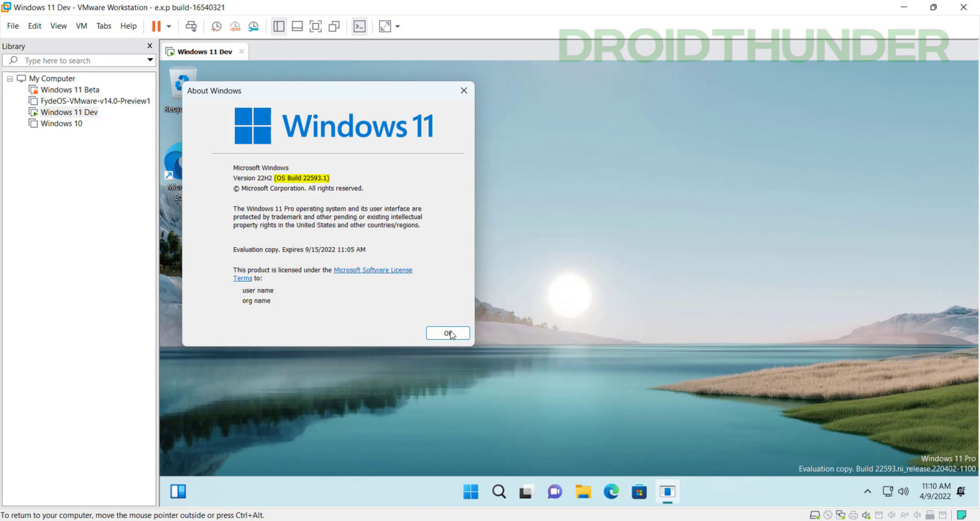This screenshot has width=980, height=521.
Task: Collapse the My Computer tree node
Action: click(x=10, y=78)
